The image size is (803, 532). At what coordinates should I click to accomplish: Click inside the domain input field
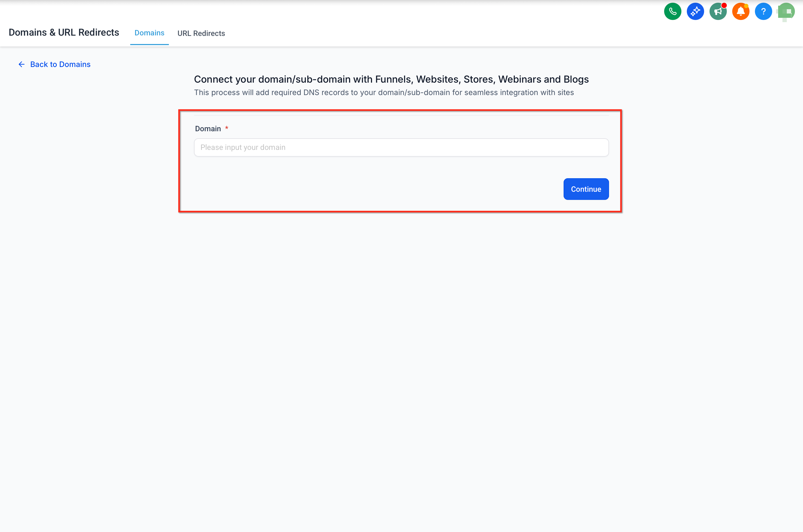coord(401,147)
